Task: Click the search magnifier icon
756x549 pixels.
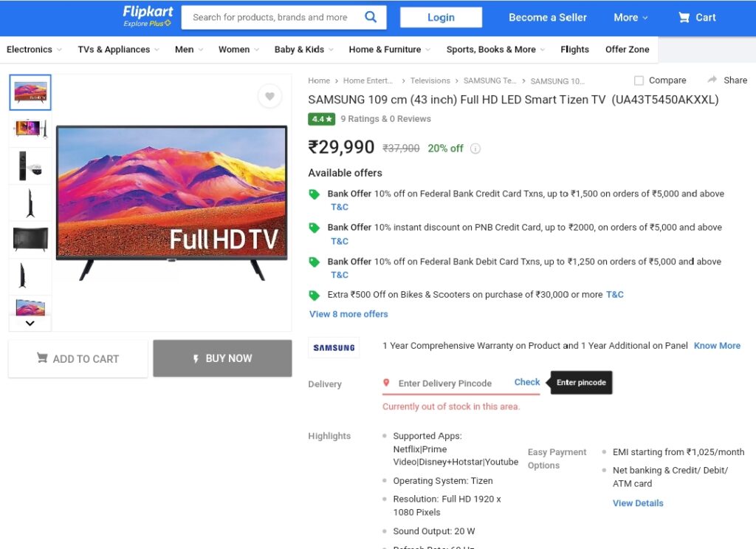Action: pos(371,18)
